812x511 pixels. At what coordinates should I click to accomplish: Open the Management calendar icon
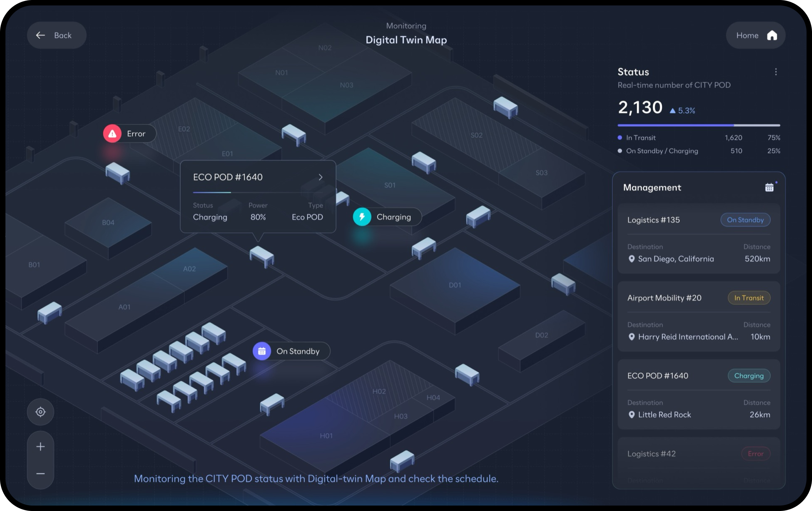(769, 188)
